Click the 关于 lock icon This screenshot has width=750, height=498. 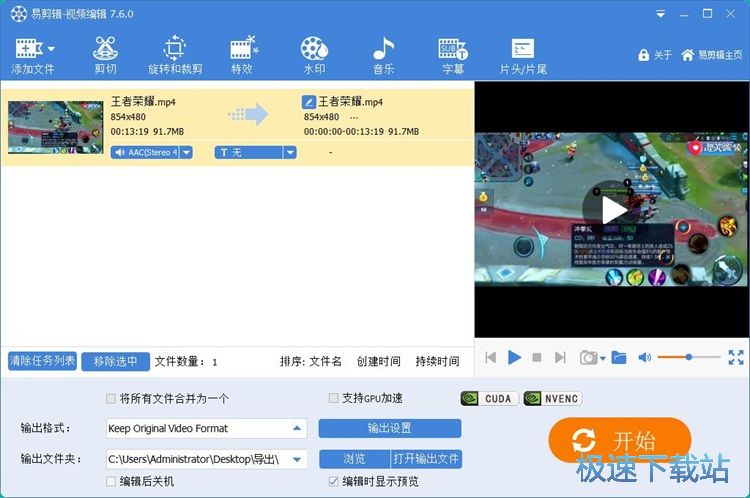pos(643,55)
